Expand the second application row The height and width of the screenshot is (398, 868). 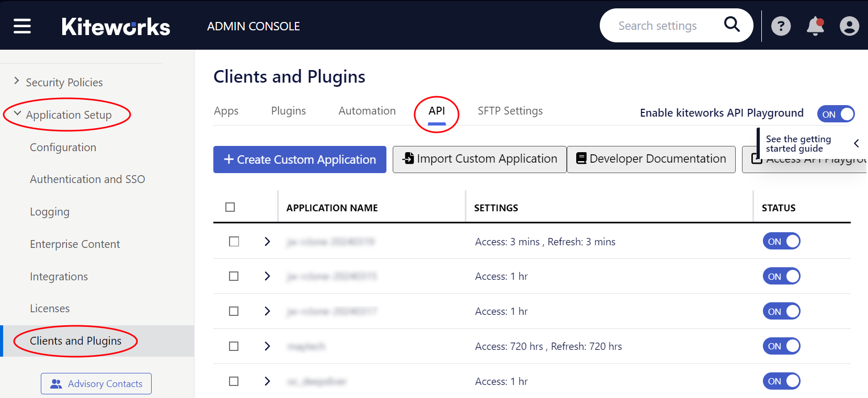coord(267,276)
